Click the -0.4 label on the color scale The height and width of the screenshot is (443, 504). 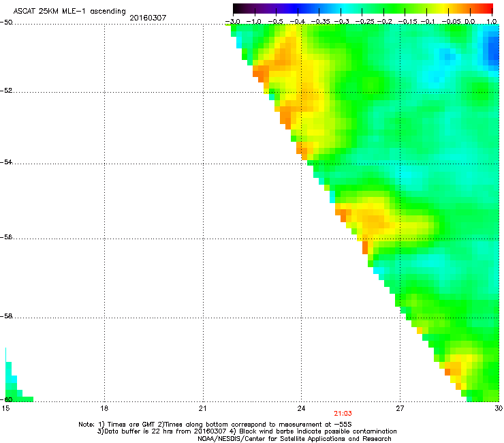coord(298,22)
